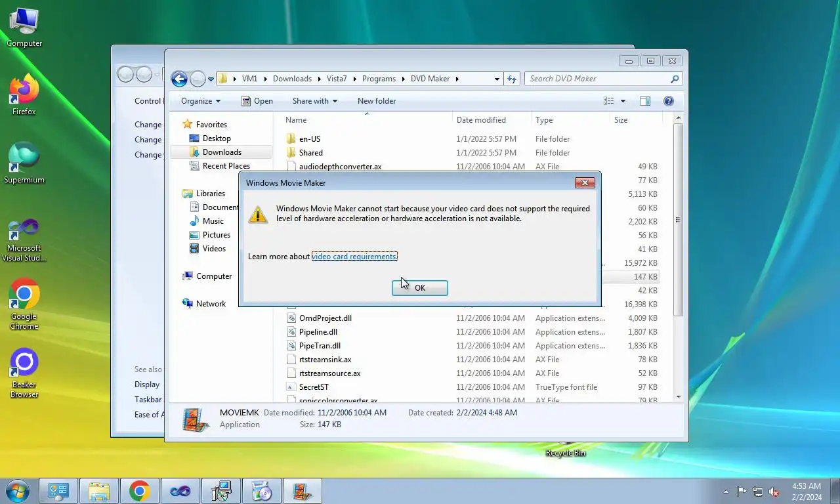
Task: Select Network in the navigation pane
Action: [205, 304]
